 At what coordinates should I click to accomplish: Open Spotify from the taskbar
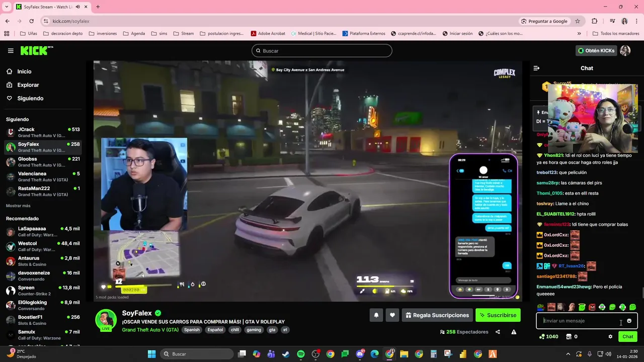pyautogui.click(x=301, y=354)
